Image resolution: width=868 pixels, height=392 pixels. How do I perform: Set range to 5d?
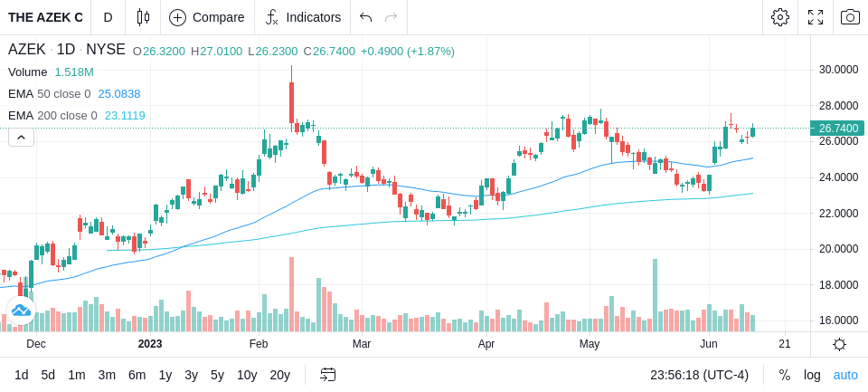coord(48,375)
